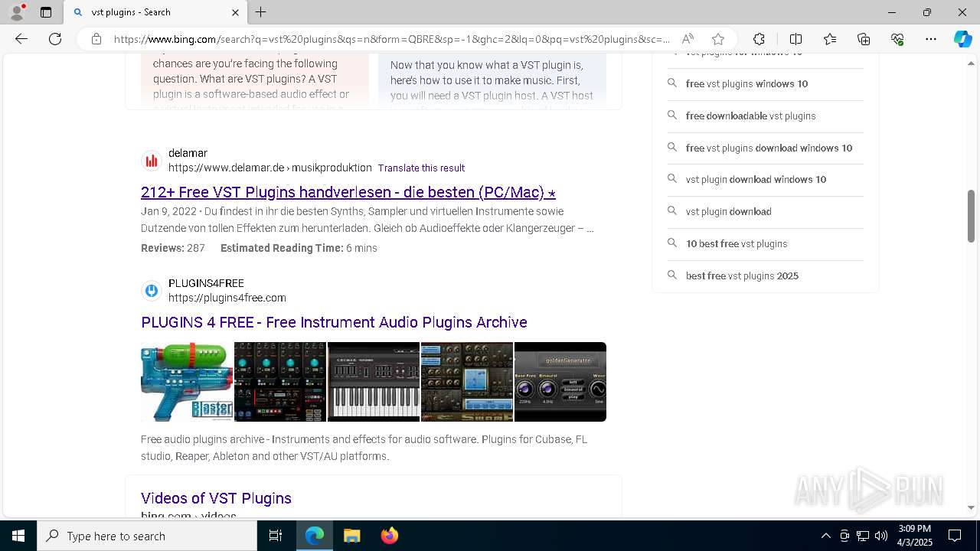Open the Blaster water gun thumbnail

(187, 382)
